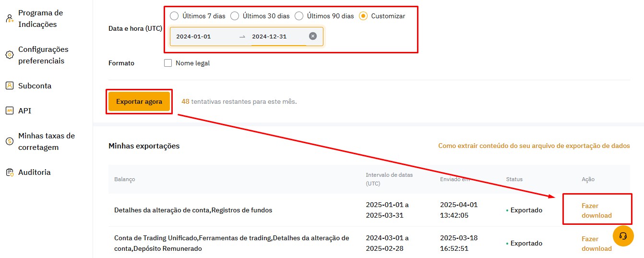
Task: Click the API sidebar icon
Action: tap(9, 111)
